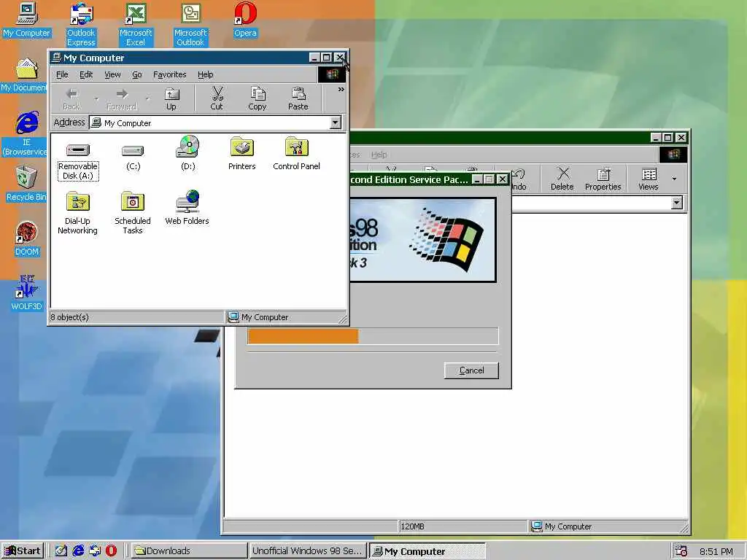Open the Edit menu
This screenshot has height=560, width=747.
pyautogui.click(x=86, y=74)
